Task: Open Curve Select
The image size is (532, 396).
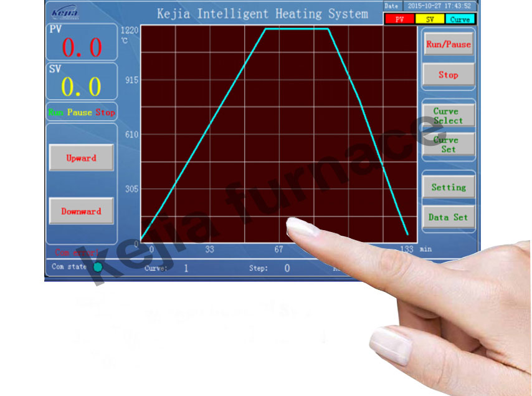Action: (448, 116)
